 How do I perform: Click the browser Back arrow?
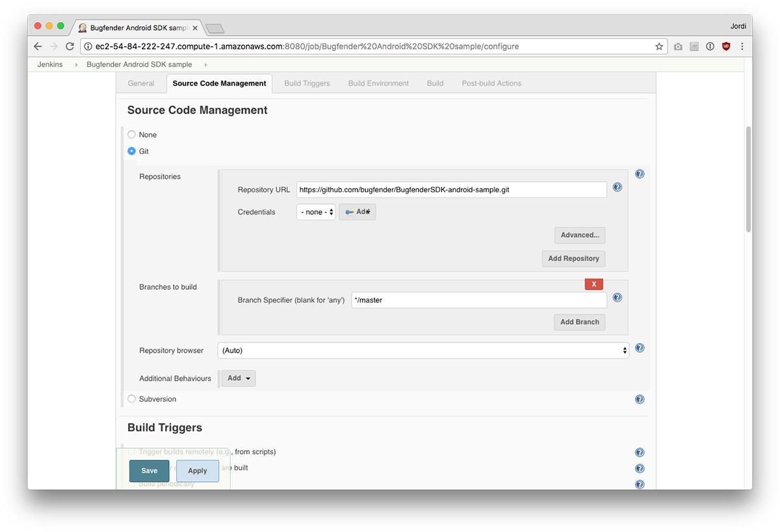pos(38,47)
